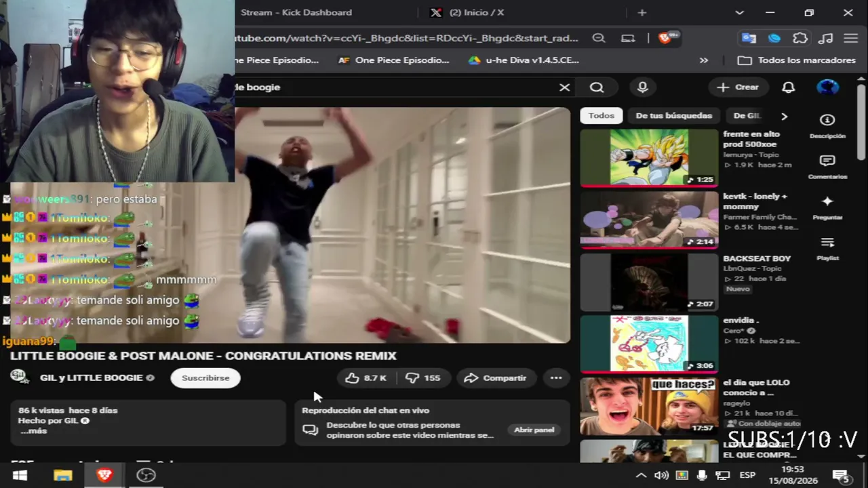This screenshot has width=868, height=488.
Task: Open Todos los marcadores folder
Action: pyautogui.click(x=797, y=60)
